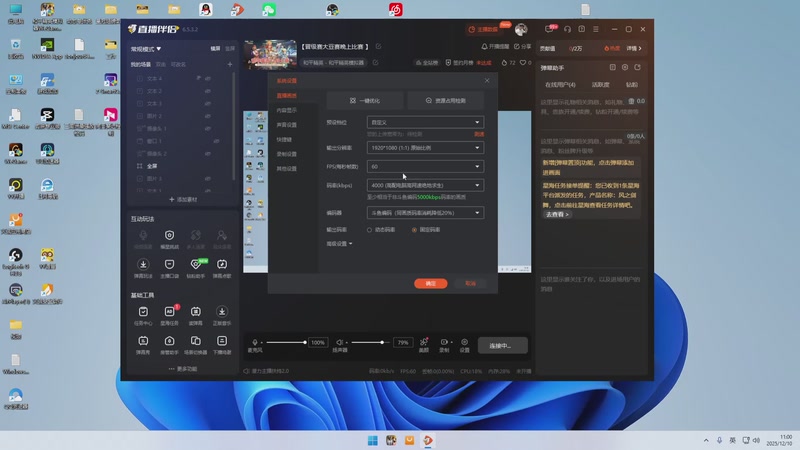Open the bitrate dropdown showing 4000

click(x=425, y=185)
